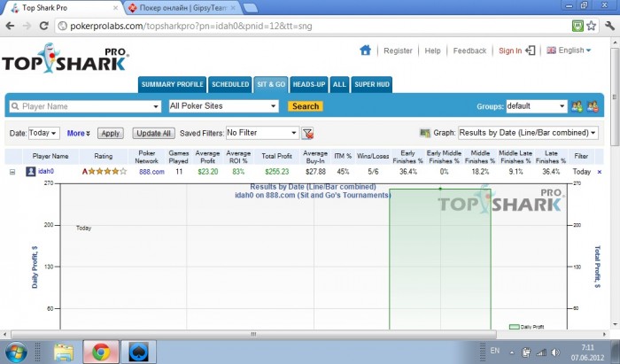Sort by Games Played column header
Image resolution: width=620 pixels, height=364 pixels.
(x=179, y=157)
